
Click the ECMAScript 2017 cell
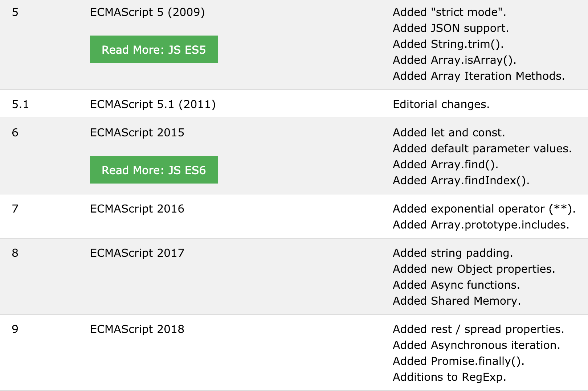pyautogui.click(x=137, y=253)
